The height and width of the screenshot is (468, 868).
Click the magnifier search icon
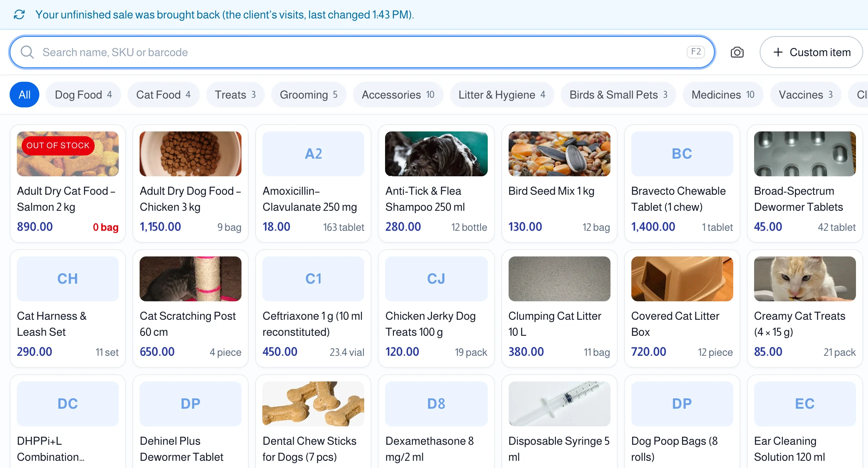pyautogui.click(x=27, y=52)
